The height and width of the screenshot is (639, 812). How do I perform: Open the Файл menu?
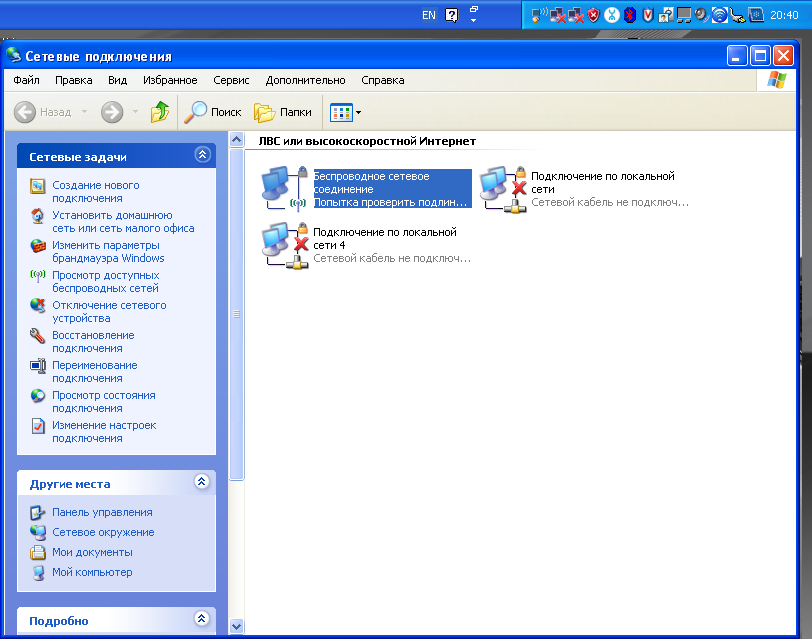(26, 80)
